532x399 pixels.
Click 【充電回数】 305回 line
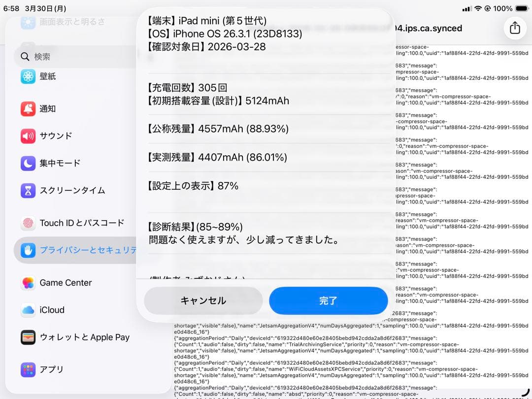coord(187,88)
